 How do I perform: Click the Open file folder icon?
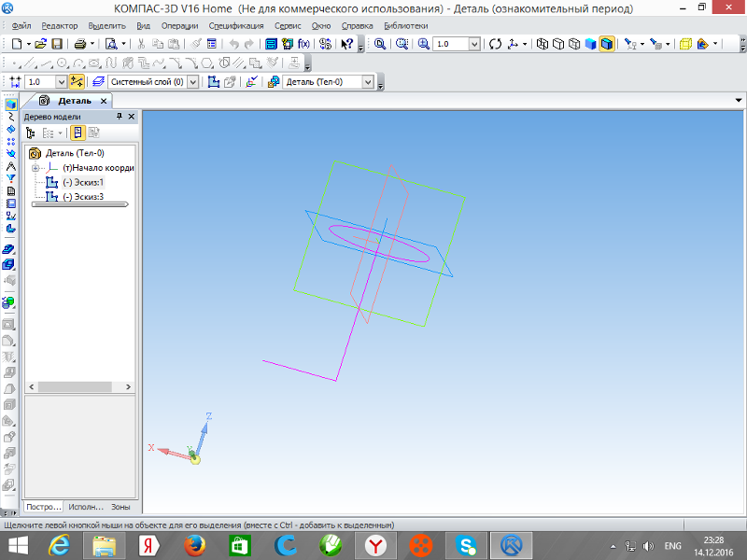tap(41, 44)
